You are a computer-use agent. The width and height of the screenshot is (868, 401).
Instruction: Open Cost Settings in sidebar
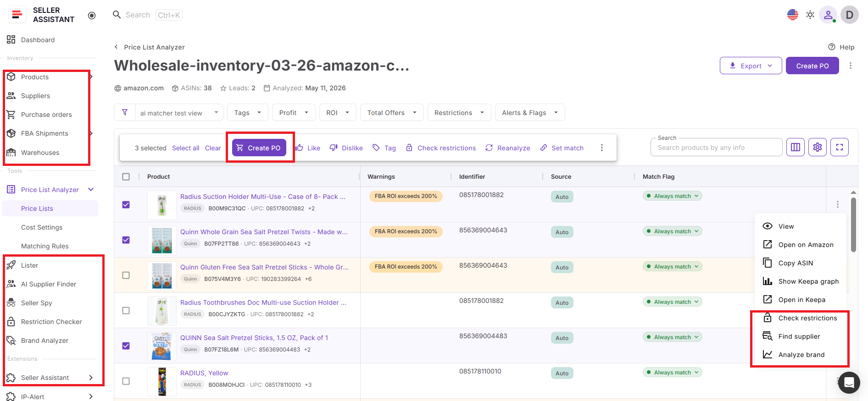(42, 227)
